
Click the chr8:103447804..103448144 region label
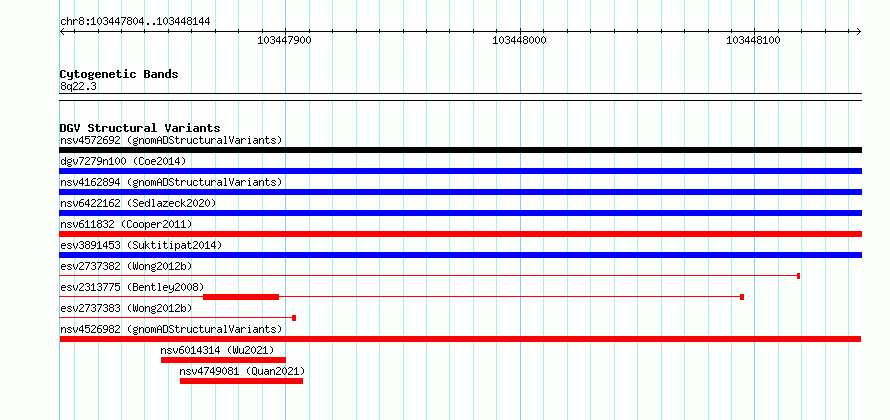tap(135, 22)
